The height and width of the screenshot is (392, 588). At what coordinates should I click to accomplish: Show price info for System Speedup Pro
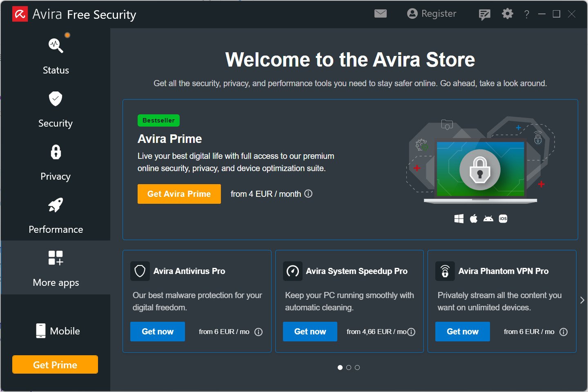(x=411, y=332)
